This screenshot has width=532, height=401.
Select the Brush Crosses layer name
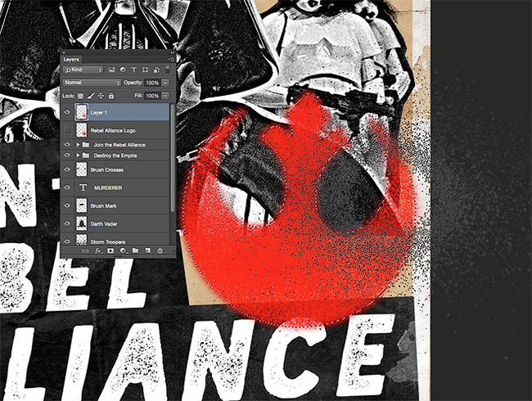[107, 170]
